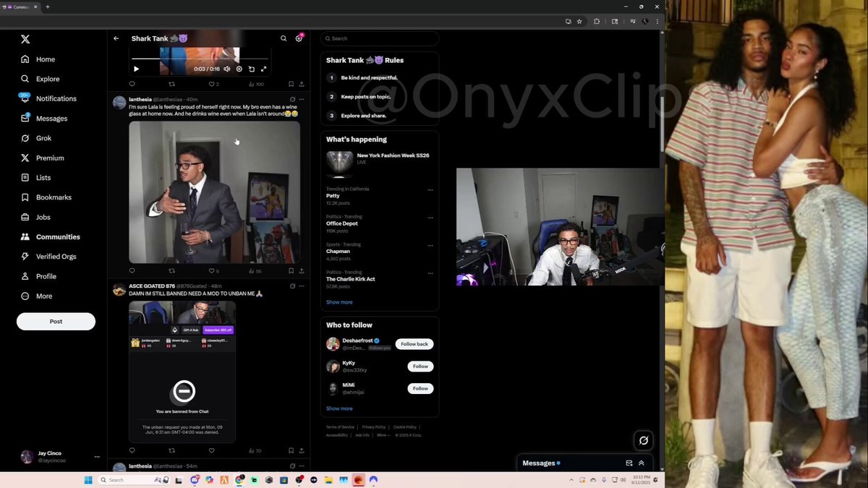The height and width of the screenshot is (488, 868).
Task: Open the Explore page
Action: tap(41, 79)
